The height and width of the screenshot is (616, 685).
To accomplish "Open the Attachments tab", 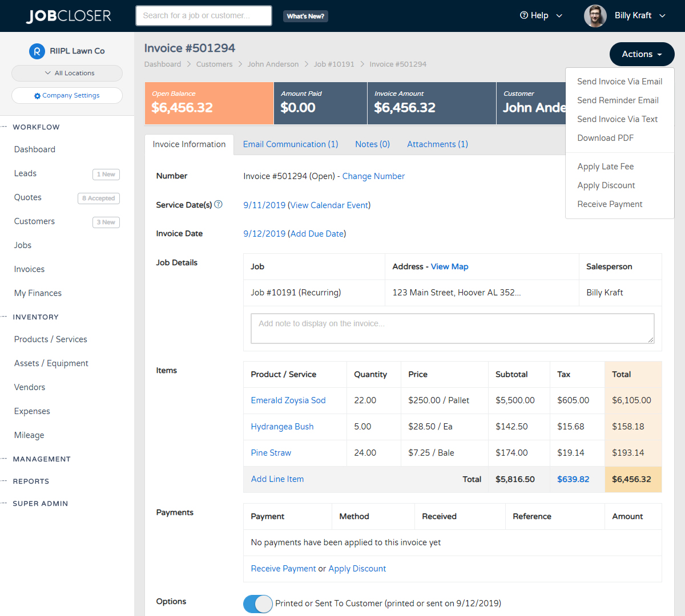I will point(437,144).
